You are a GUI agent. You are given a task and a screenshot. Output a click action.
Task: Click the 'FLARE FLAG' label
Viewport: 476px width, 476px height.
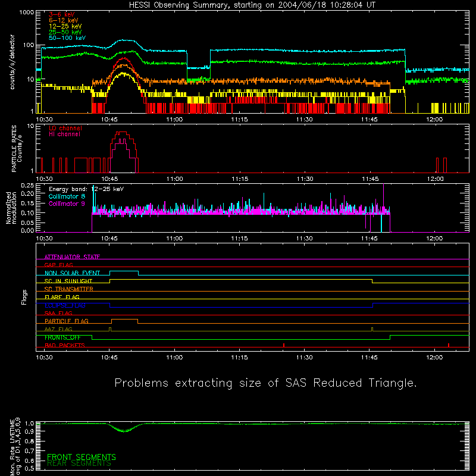(x=62, y=297)
